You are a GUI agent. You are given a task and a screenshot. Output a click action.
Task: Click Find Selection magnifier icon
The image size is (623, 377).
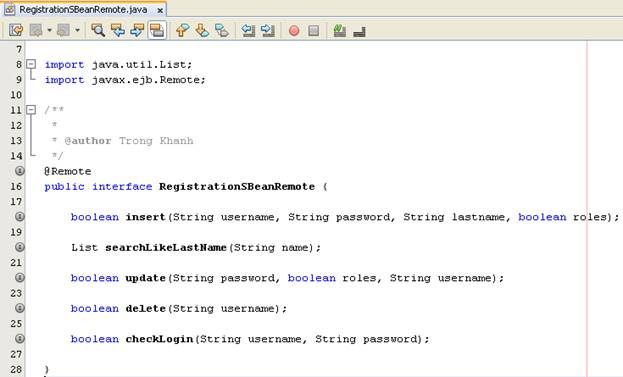(x=98, y=31)
